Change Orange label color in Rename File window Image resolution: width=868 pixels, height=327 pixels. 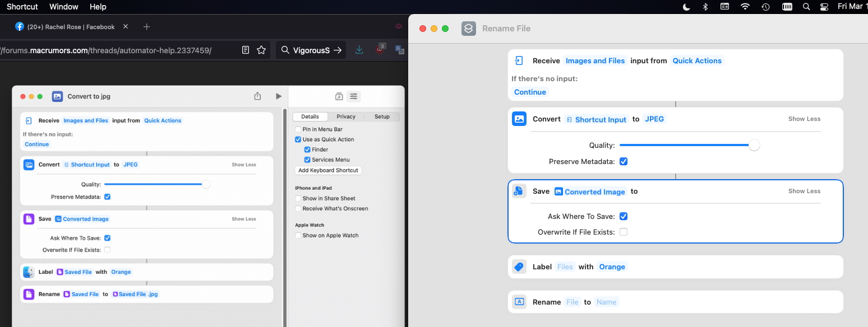(612, 267)
